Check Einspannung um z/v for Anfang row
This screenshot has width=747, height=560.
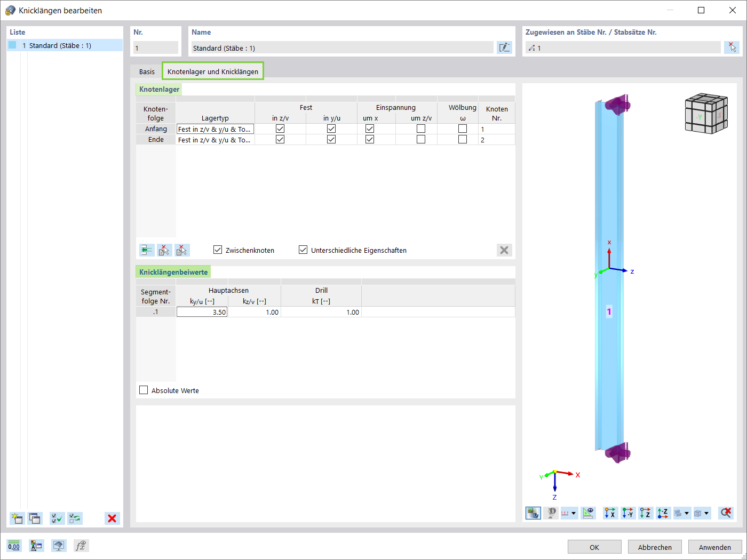(x=421, y=129)
